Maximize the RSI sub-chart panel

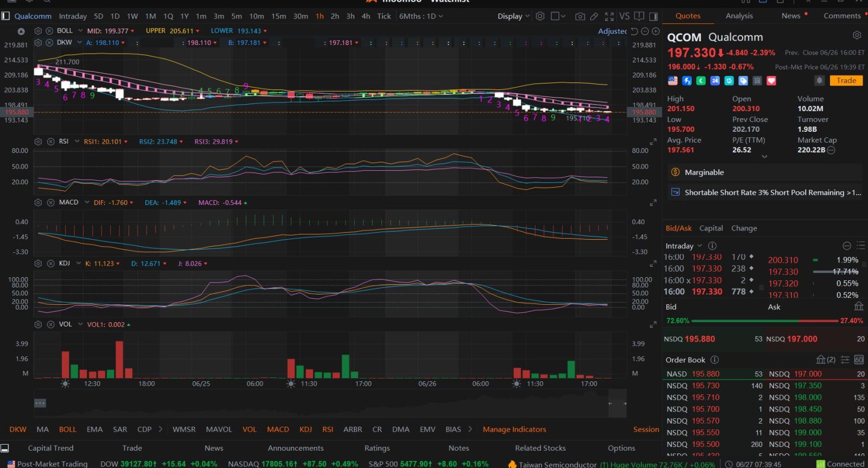pos(653,142)
